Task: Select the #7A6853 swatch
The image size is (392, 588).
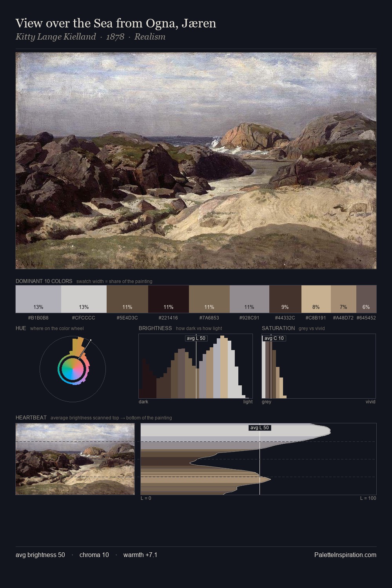Action: pyautogui.click(x=209, y=299)
